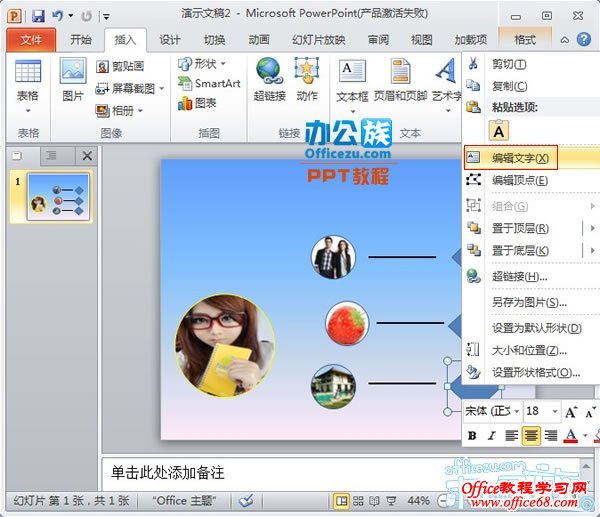The width and height of the screenshot is (600, 517).
Task: Toggle Bold in mini toolbar
Action: (471, 436)
